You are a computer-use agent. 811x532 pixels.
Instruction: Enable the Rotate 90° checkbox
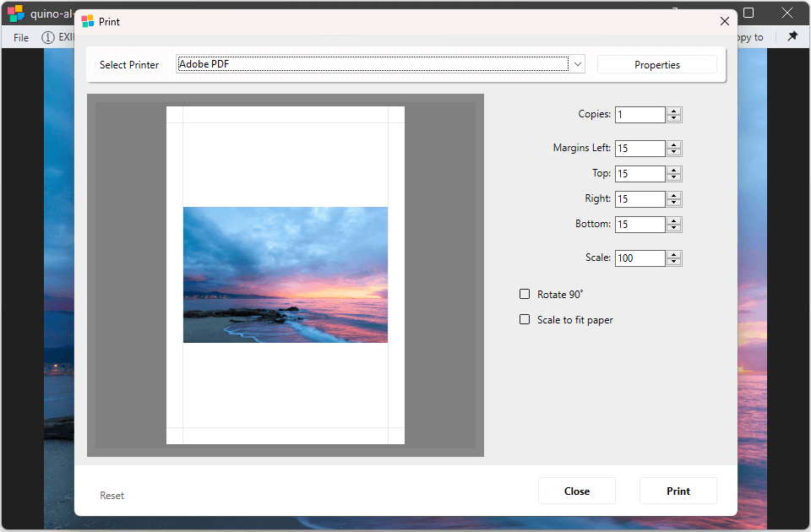coord(525,295)
